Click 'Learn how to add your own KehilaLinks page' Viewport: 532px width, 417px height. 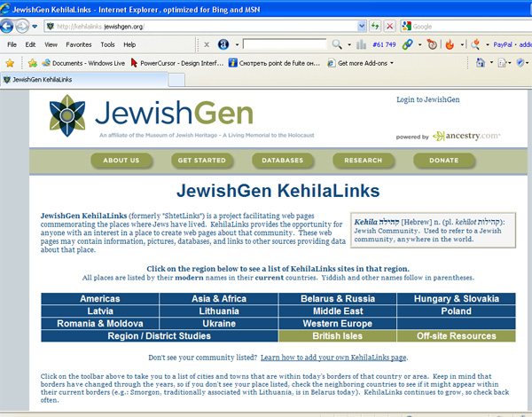click(x=333, y=358)
